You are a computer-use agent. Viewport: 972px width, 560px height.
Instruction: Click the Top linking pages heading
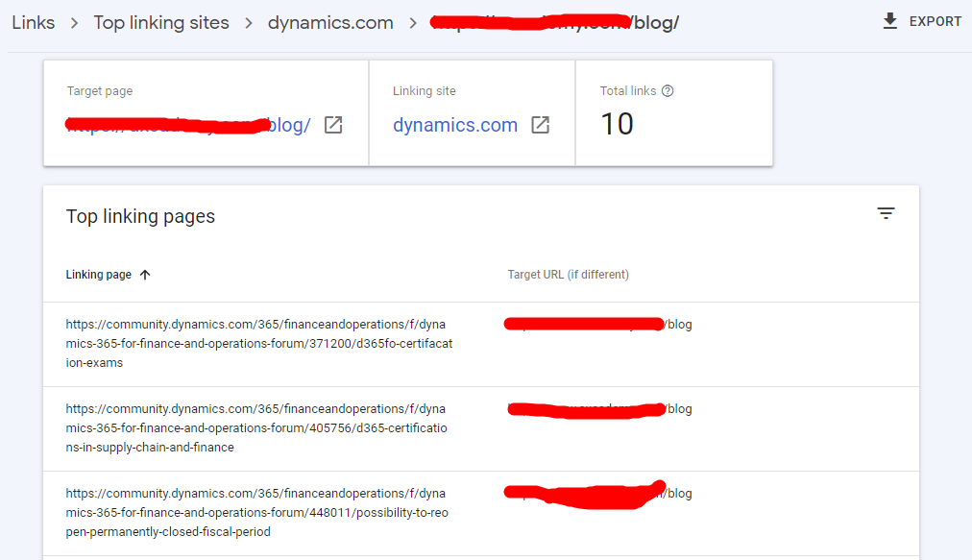tap(141, 216)
